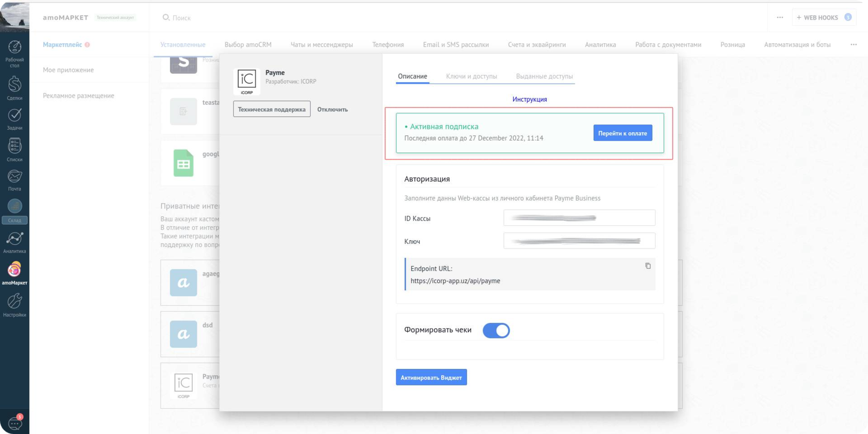
Task: Open the Сделки deals icon
Action: click(x=14, y=84)
